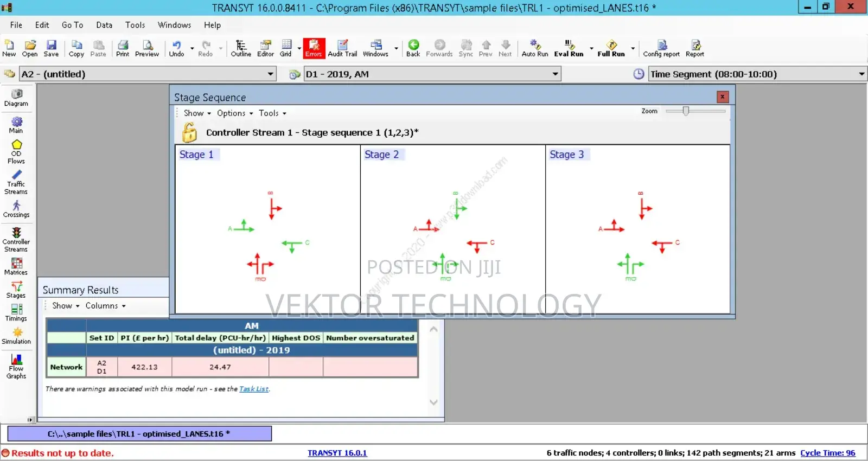
Task: Save the file with the Save icon
Action: (x=51, y=48)
